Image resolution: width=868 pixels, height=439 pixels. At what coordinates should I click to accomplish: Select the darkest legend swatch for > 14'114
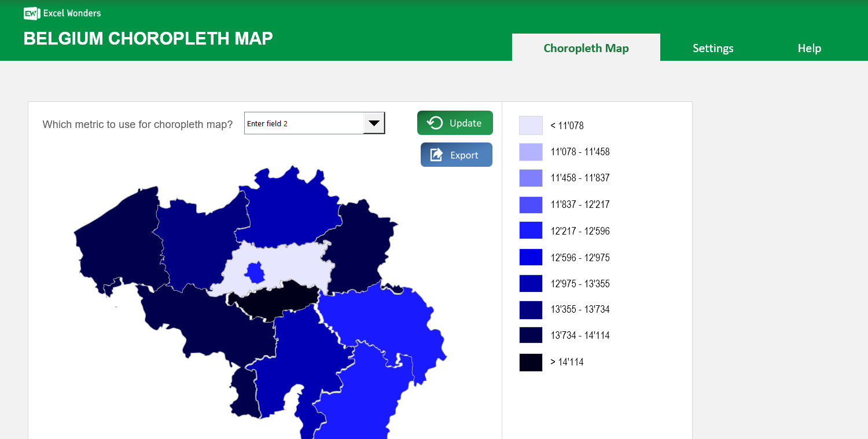(531, 362)
